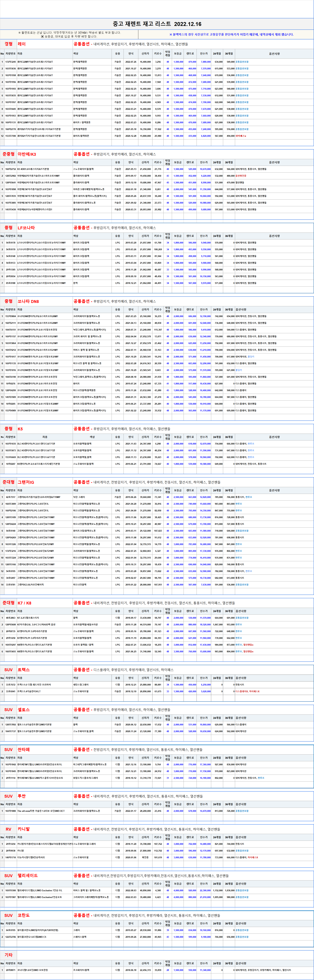314x980 pixels.
Task: Select the 카니발 section heading
Action: pos(24,829)
